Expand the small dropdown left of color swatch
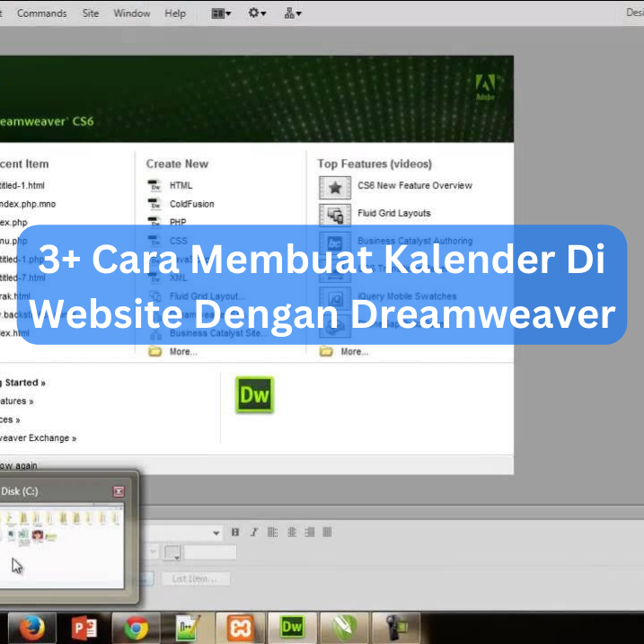Image resolution: width=644 pixels, height=644 pixels. [x=153, y=551]
